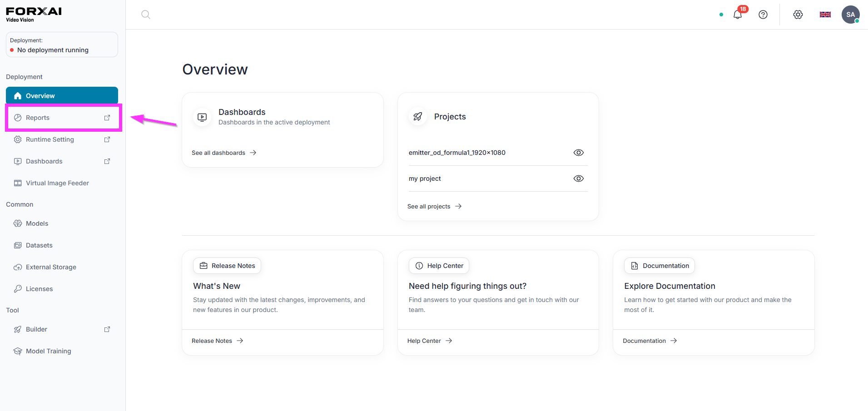Open the SA user avatar menu
Screen dimensions: 868x411
(850, 15)
